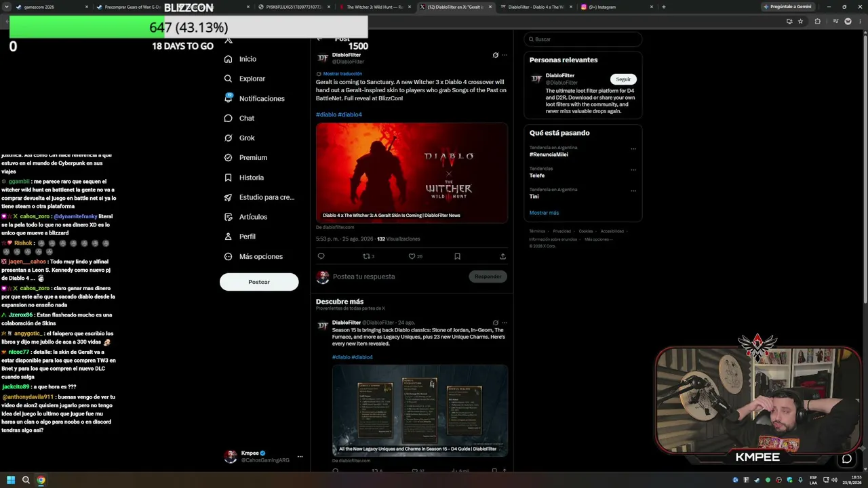The height and width of the screenshot is (488, 868).
Task: Bookmark this page with the star icon
Action: (800, 21)
